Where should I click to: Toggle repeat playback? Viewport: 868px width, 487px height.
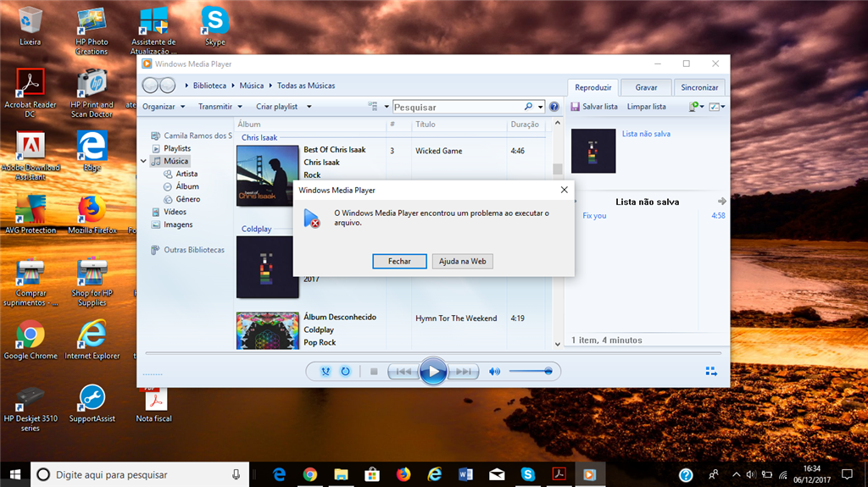(346, 371)
